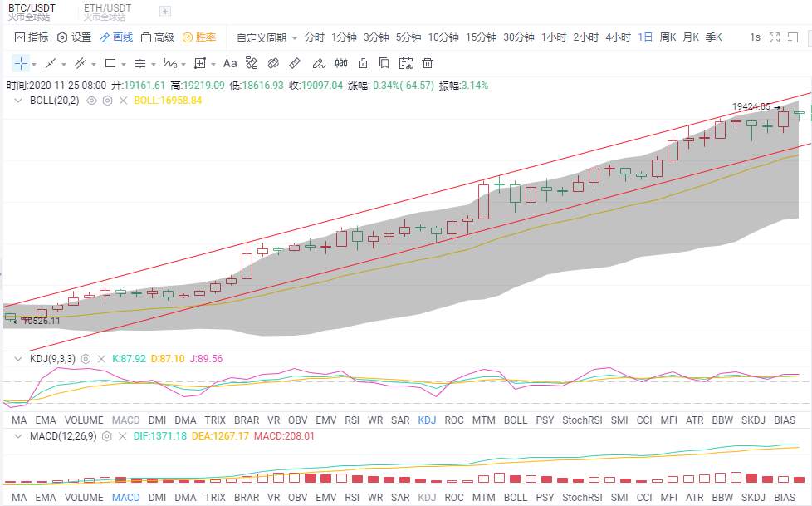Select the 分时 timeframe

pos(315,37)
